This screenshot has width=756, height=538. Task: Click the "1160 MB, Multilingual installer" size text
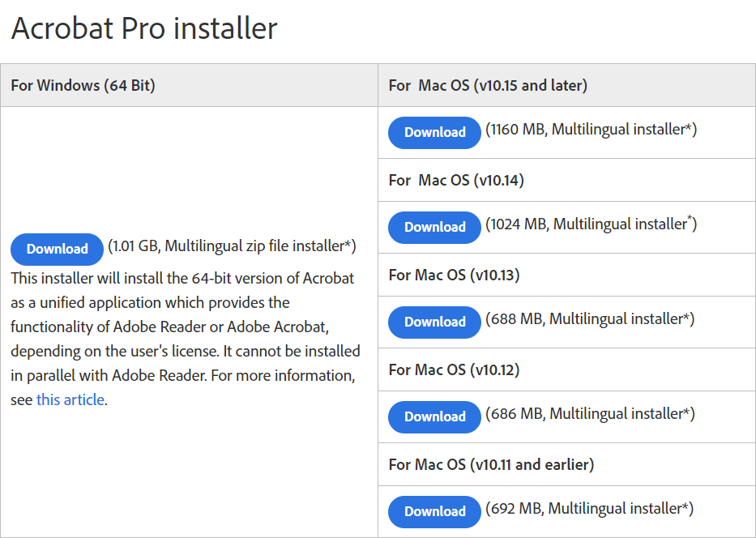click(592, 129)
